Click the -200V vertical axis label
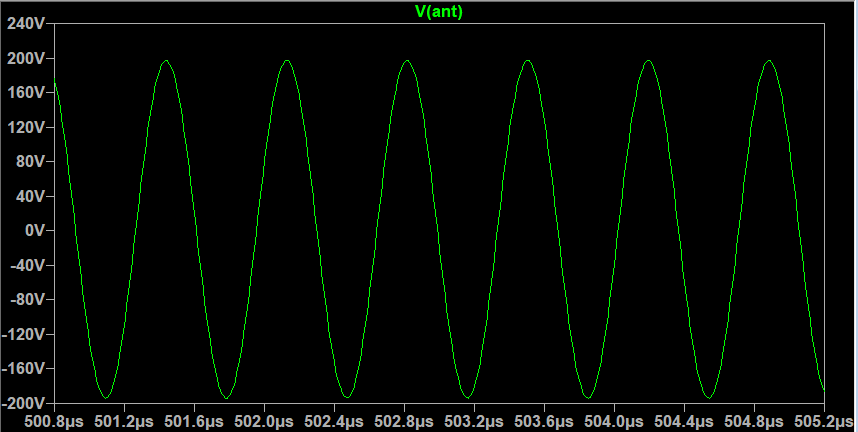The height and width of the screenshot is (432, 858). point(22,404)
